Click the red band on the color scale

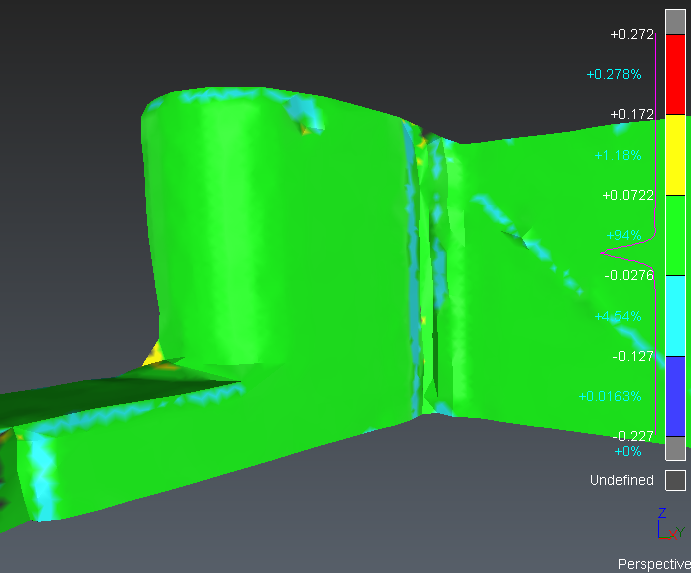(x=676, y=74)
